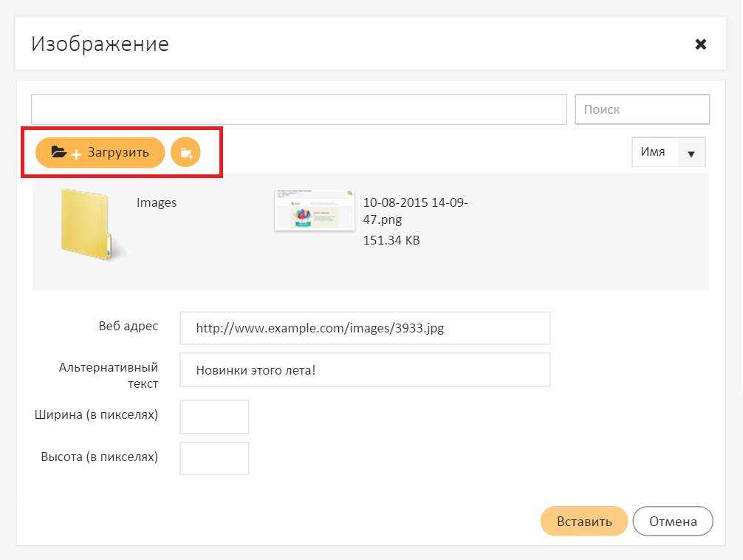The height and width of the screenshot is (560, 743).
Task: Close the Изображение dialog with X
Action: pos(701,44)
